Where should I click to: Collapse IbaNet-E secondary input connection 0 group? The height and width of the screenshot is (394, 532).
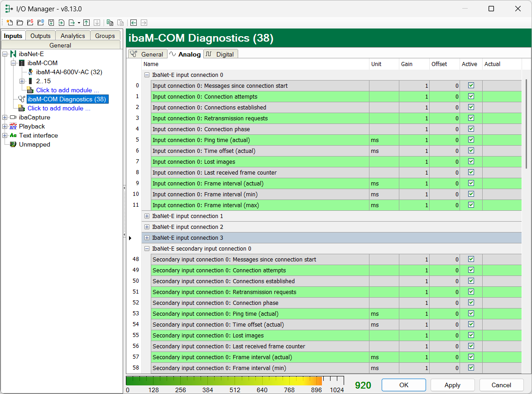point(147,249)
